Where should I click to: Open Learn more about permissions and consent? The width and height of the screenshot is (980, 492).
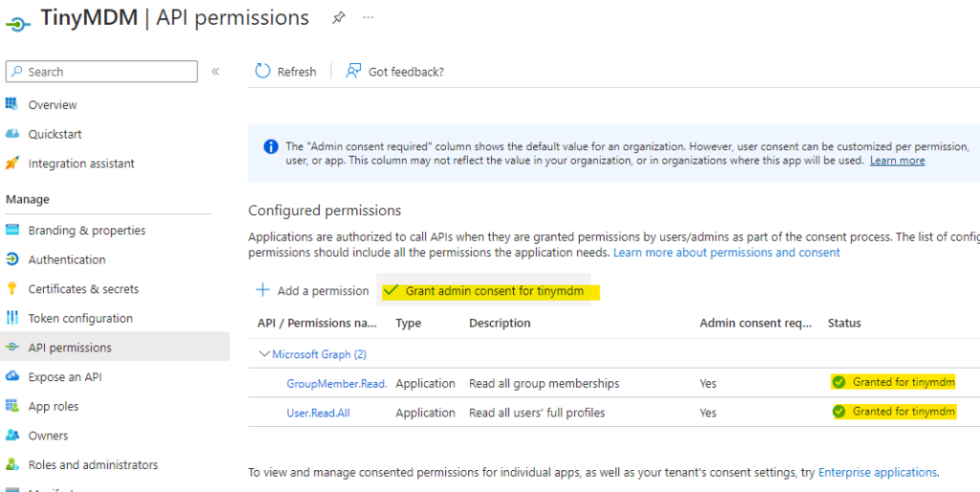pos(727,253)
